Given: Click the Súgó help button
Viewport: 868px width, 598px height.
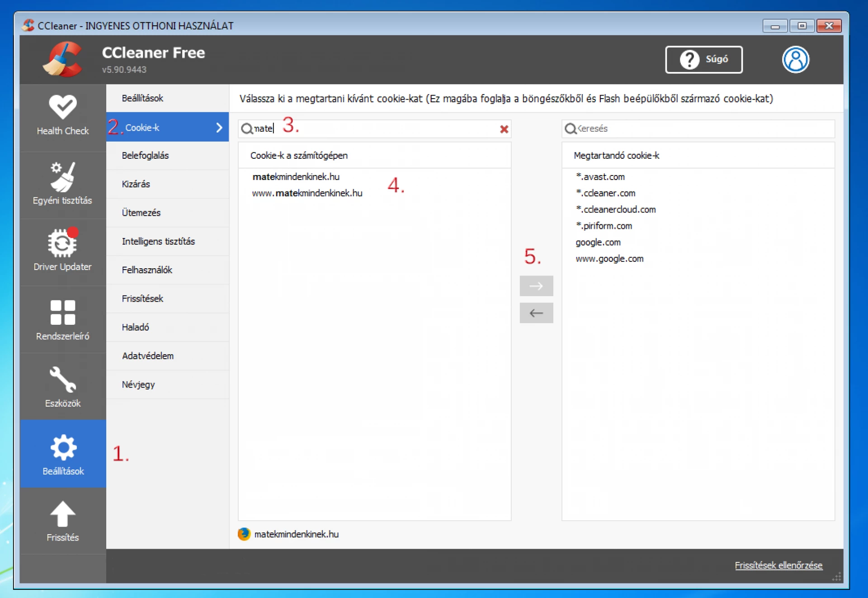Looking at the screenshot, I should pyautogui.click(x=703, y=59).
